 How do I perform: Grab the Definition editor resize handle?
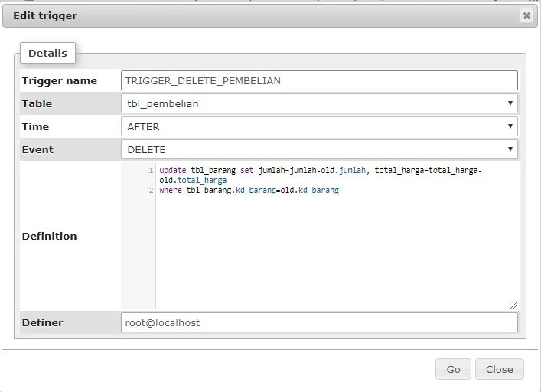pos(513,305)
